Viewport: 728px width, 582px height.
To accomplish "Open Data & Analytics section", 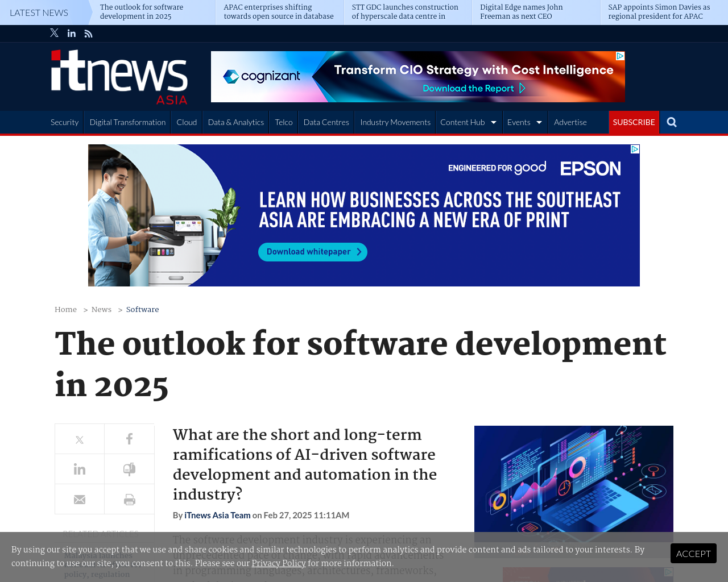I will (x=236, y=122).
